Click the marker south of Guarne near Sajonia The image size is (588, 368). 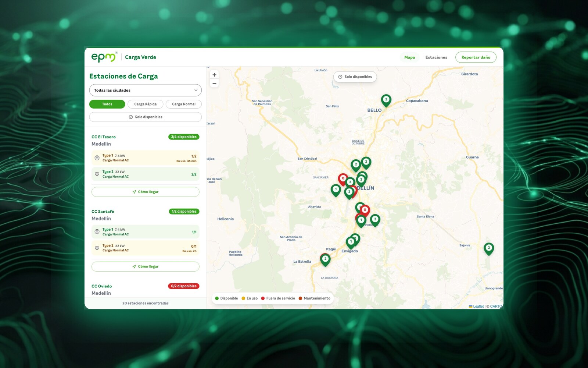click(x=489, y=248)
